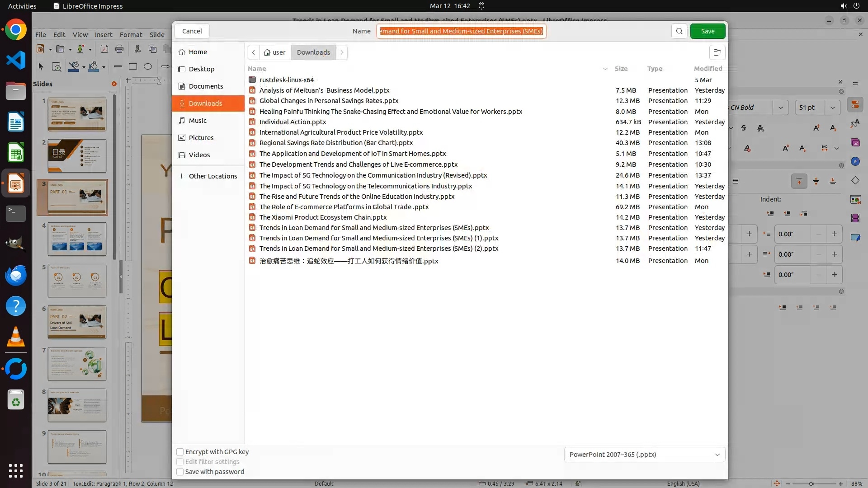The height and width of the screenshot is (488, 868).
Task: Click the create new folder icon
Action: (717, 52)
